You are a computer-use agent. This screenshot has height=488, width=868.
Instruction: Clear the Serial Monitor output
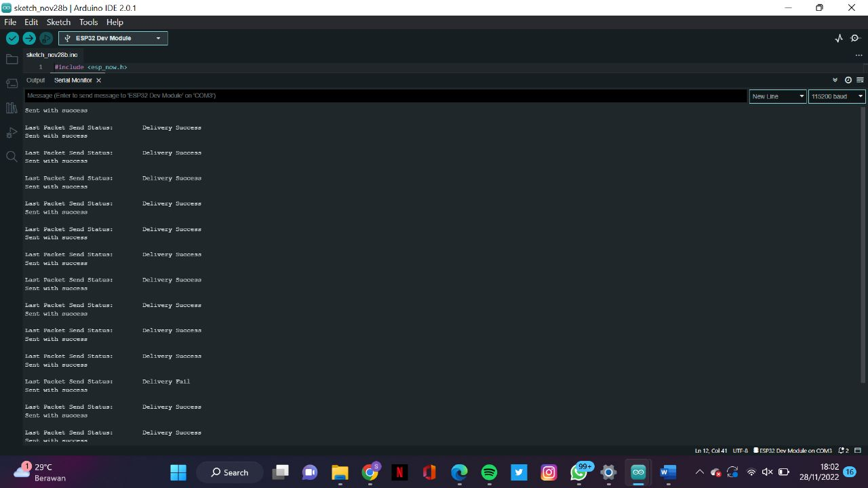tap(860, 79)
